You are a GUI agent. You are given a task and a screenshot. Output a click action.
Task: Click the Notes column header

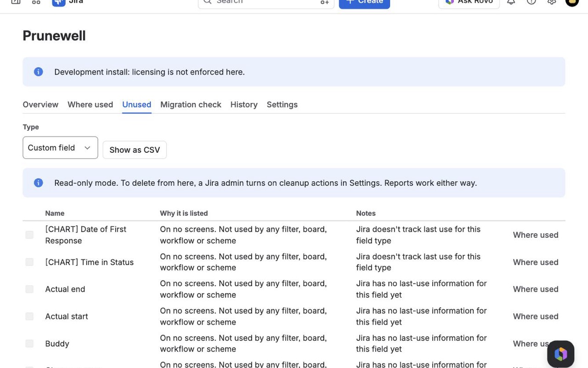coord(366,213)
